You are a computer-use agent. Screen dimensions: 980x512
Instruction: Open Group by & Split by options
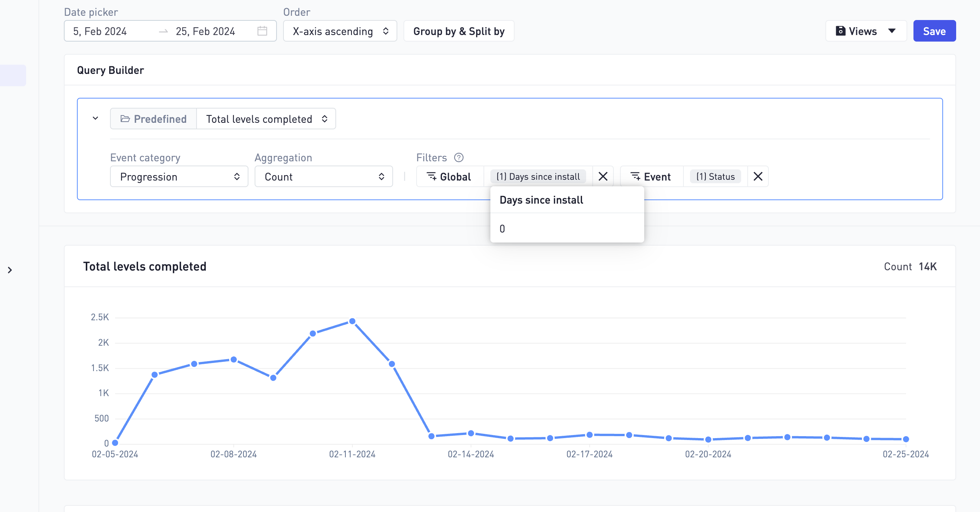459,31
